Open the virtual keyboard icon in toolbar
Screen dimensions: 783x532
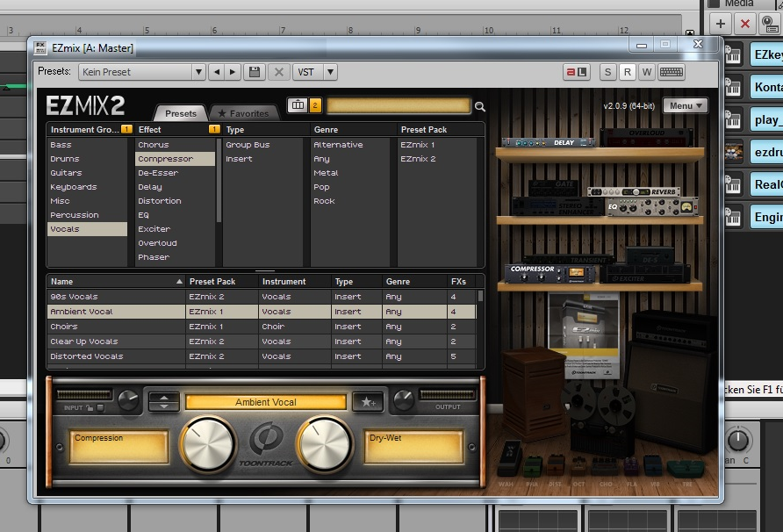tap(672, 72)
